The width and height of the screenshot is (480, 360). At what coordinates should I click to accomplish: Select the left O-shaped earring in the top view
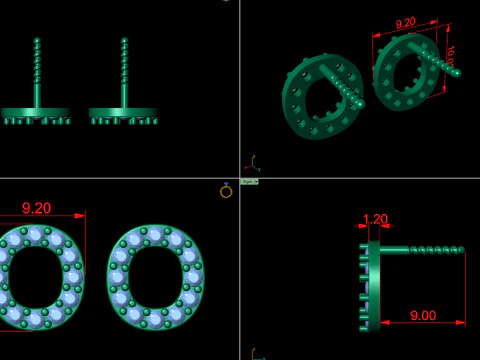point(41,277)
